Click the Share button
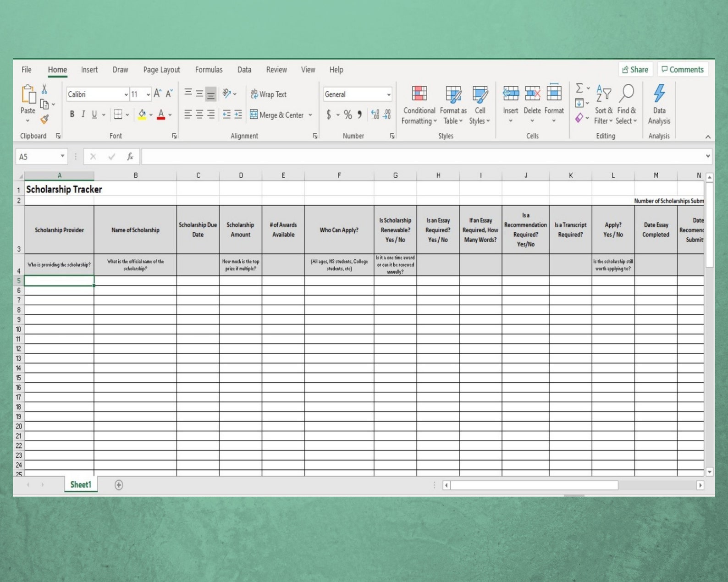 635,70
